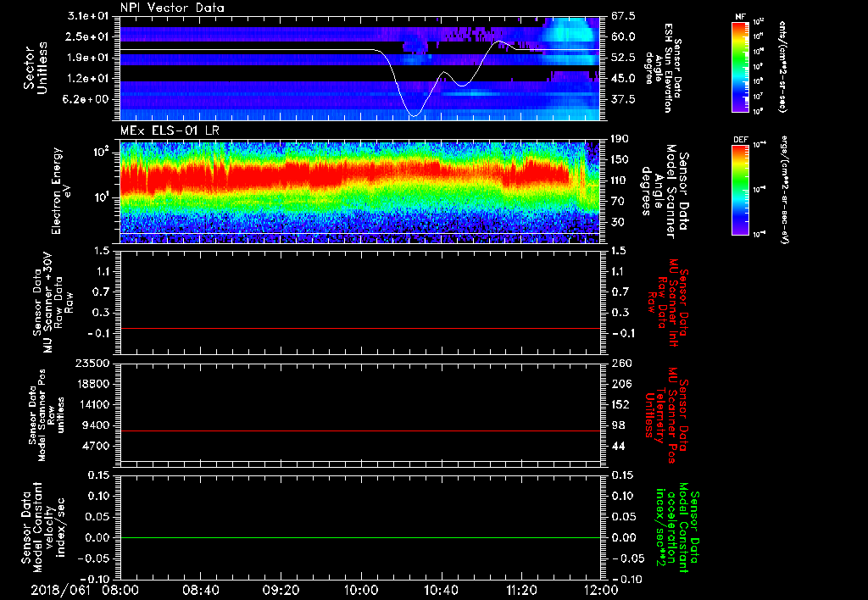The height and width of the screenshot is (600, 868).
Task: Select the 10:00 time axis label
Action: point(361,588)
